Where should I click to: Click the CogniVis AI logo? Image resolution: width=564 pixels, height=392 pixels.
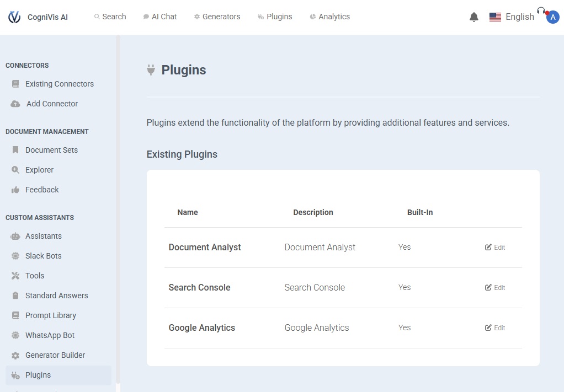14,17
